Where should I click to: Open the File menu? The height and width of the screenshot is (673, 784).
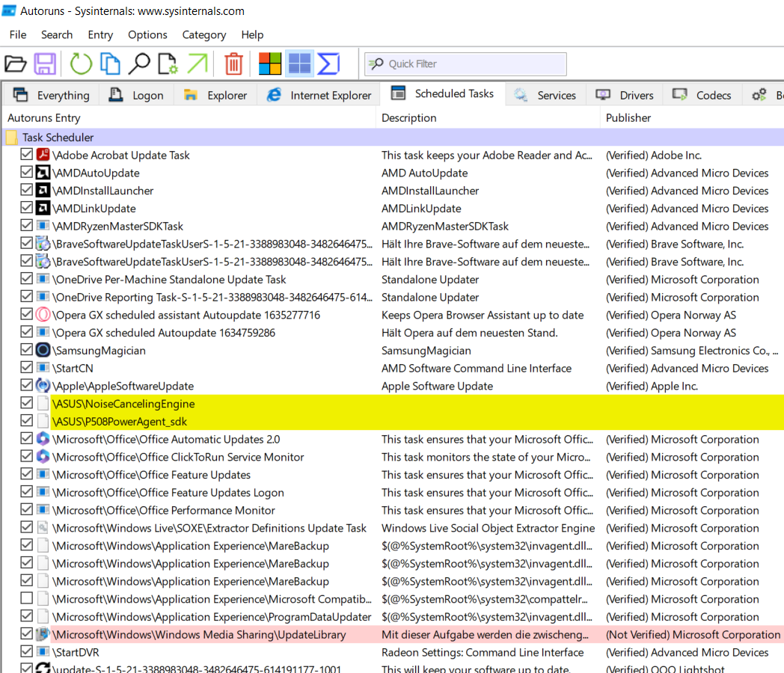(x=18, y=34)
